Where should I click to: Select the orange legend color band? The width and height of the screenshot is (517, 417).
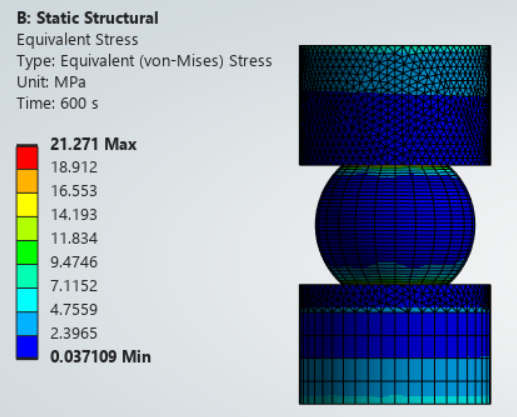click(27, 182)
